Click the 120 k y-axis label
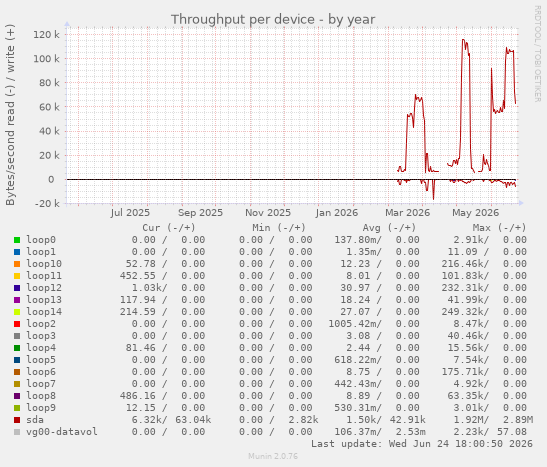547x467 pixels. pos(46,35)
